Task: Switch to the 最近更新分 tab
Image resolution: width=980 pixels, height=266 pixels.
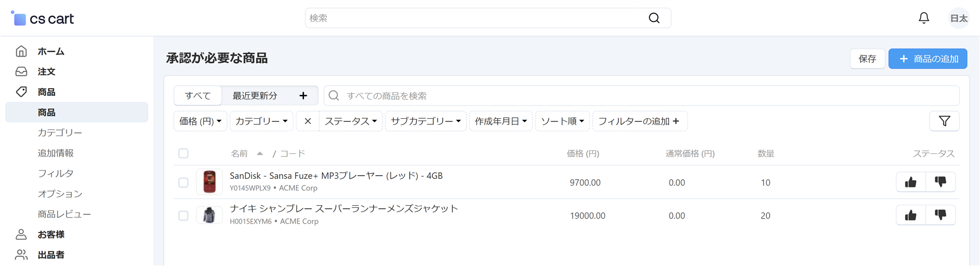Action: click(x=255, y=96)
